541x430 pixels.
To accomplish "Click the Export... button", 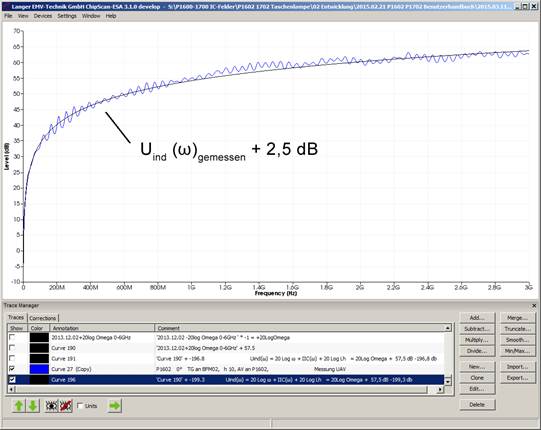I will [518, 378].
